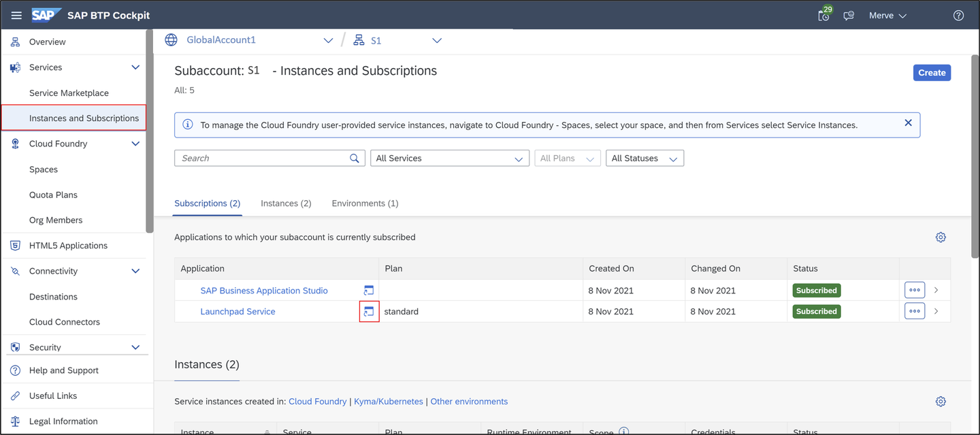980x435 pixels.
Task: Click the Scope info icon in instances table
Action: coord(623,432)
